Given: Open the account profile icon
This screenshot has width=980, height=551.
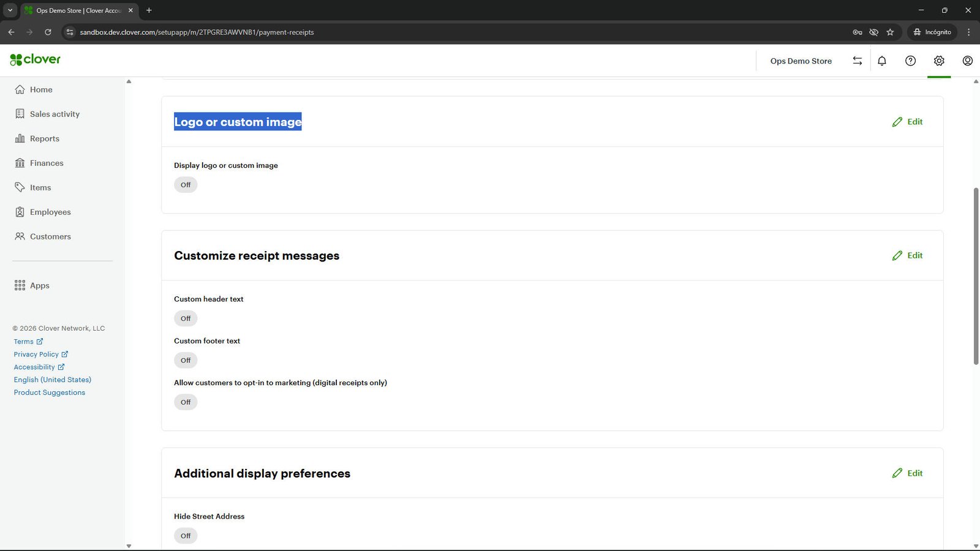Looking at the screenshot, I should [x=968, y=61].
